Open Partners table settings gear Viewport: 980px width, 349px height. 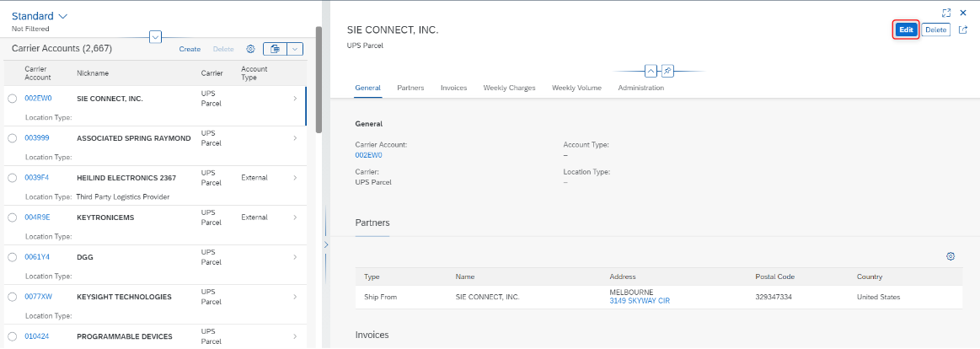pos(951,256)
